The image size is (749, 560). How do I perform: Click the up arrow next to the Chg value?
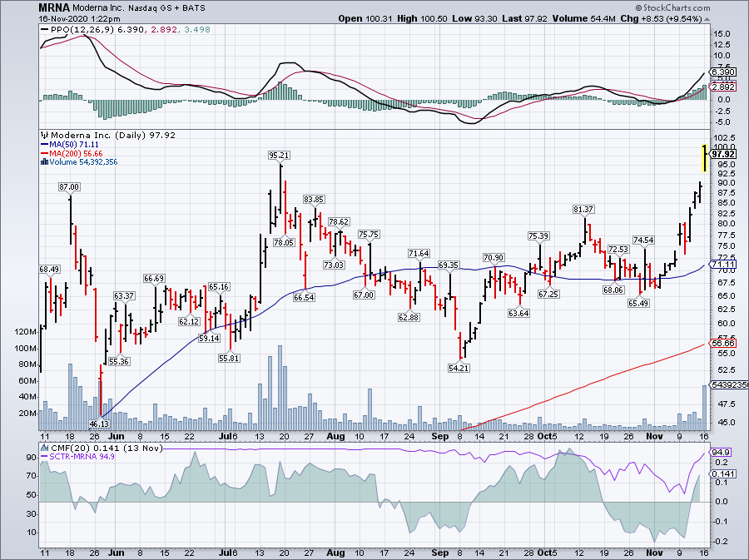(707, 19)
